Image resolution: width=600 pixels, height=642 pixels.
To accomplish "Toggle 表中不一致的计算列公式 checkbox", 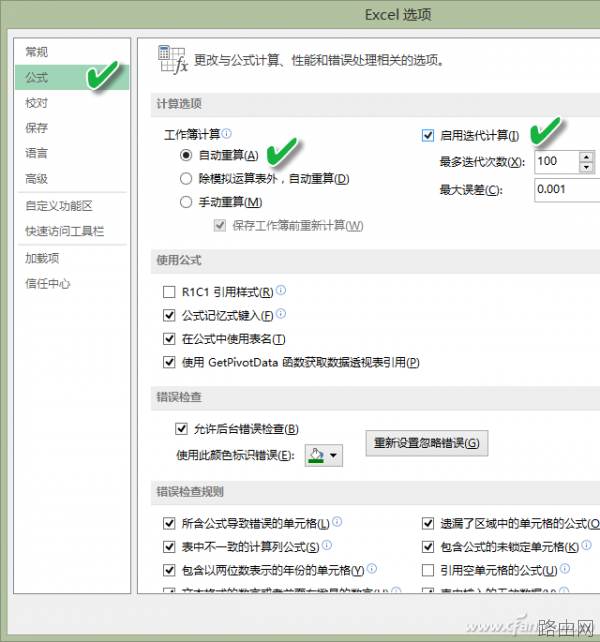I will pos(169,547).
